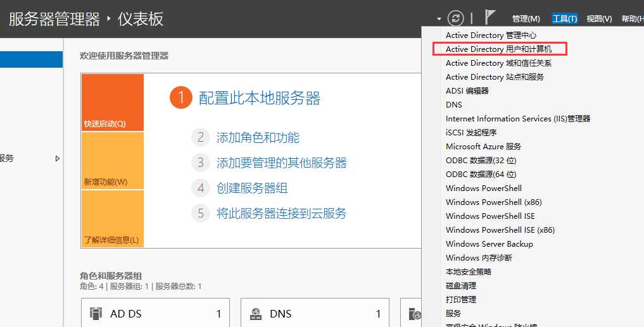Click the 欢迎使用服务器管理器 heading
Viewport: 644px width, 327px height.
click(124, 56)
